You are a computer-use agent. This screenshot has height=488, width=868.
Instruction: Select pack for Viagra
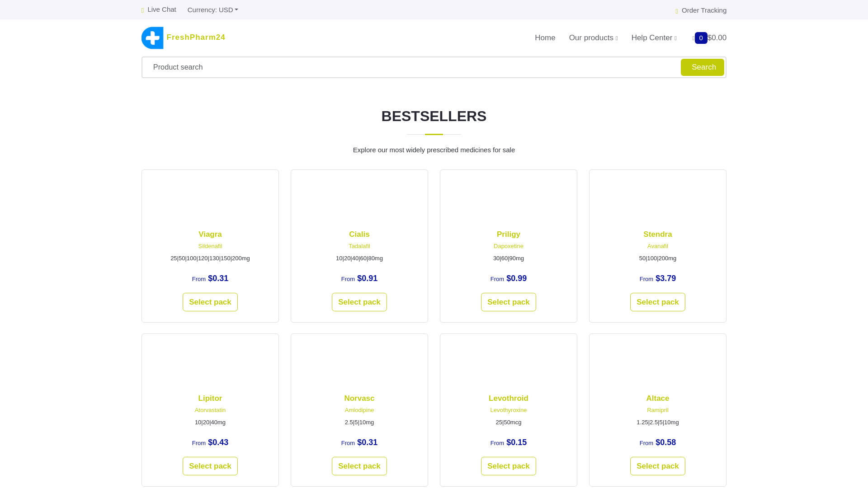(x=210, y=302)
